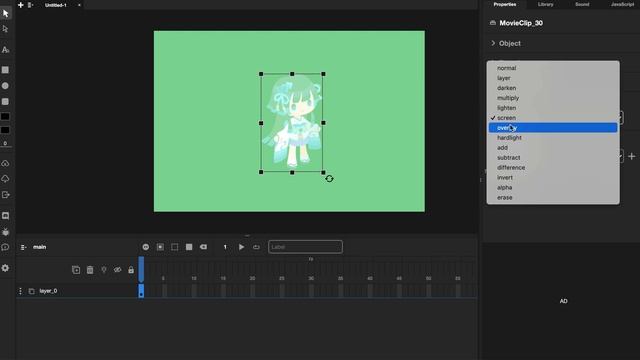This screenshot has height=360, width=640.
Task: Open the chat feedback icon
Action: tap(5, 247)
